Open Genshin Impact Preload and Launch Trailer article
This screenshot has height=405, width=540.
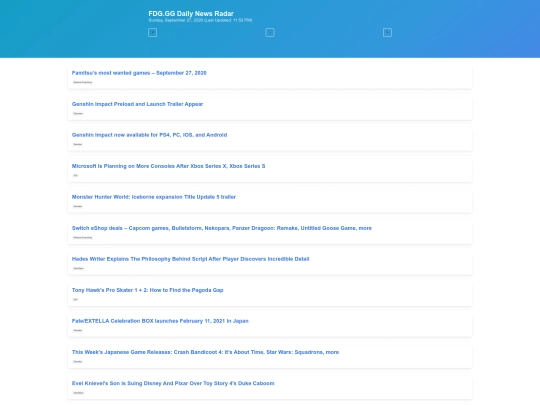[137, 104]
